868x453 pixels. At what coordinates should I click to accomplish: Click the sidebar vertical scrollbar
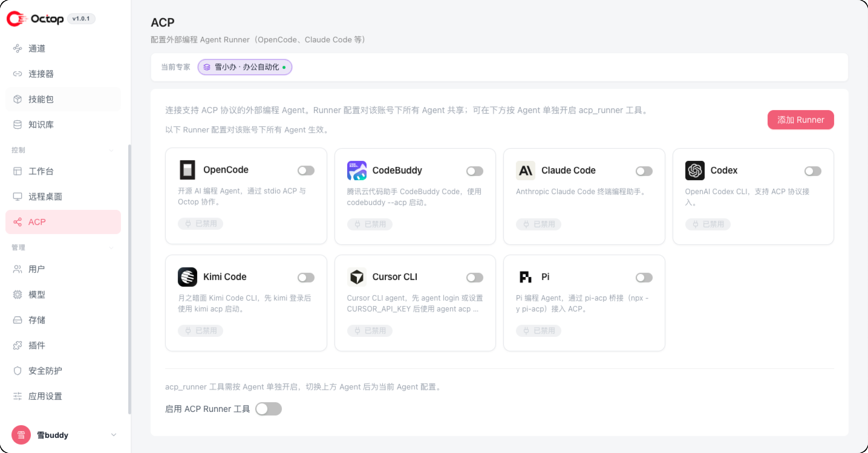coord(129,279)
